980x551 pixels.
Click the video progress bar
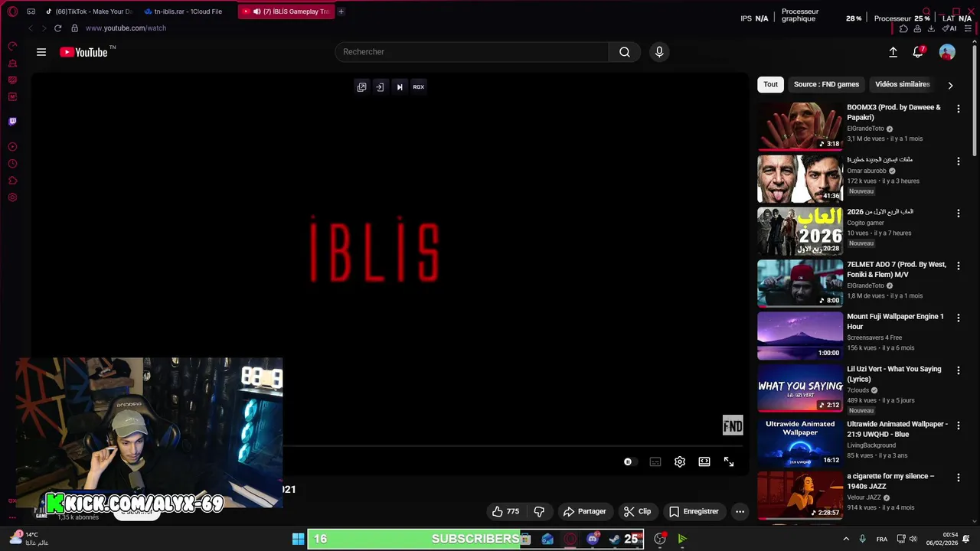[514, 445]
